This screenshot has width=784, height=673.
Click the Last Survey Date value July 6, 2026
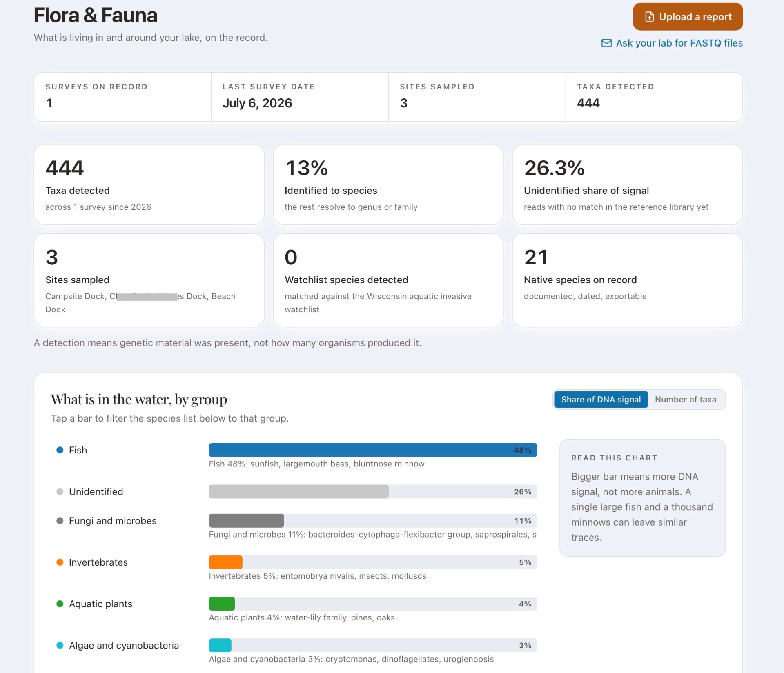pos(257,103)
